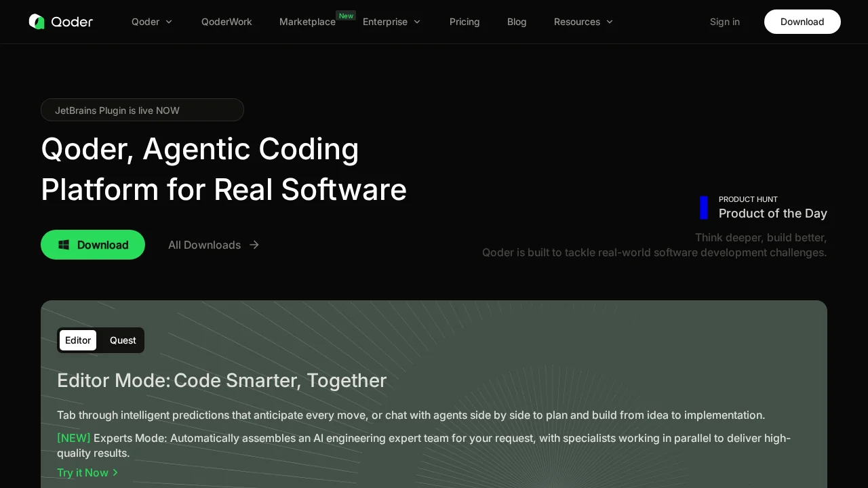868x488 pixels.
Task: Click the Sign in link
Action: [x=725, y=22]
